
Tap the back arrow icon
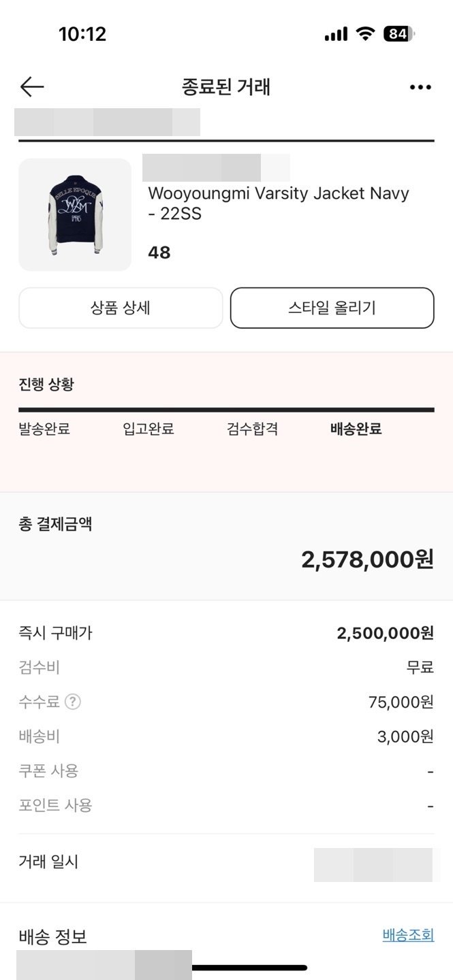[x=32, y=87]
